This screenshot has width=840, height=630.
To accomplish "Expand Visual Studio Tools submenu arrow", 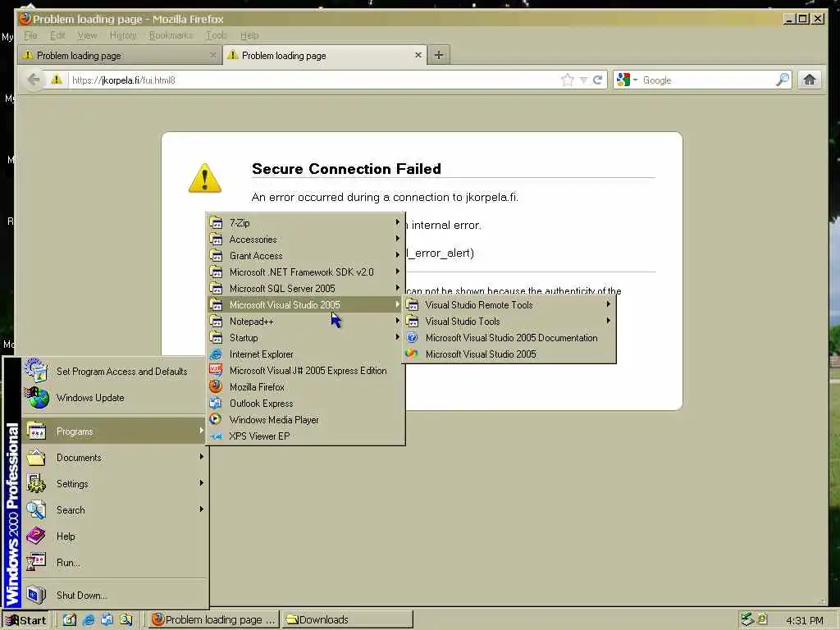I will click(x=608, y=321).
